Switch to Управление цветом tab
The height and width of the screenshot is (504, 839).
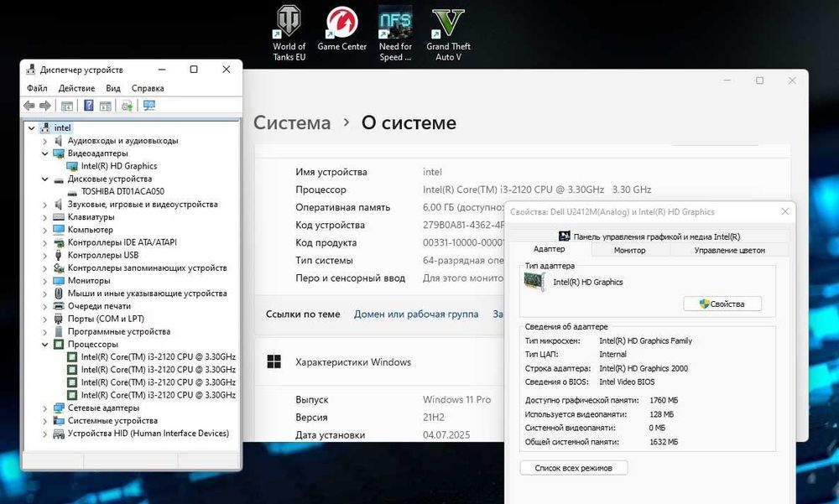click(x=729, y=250)
